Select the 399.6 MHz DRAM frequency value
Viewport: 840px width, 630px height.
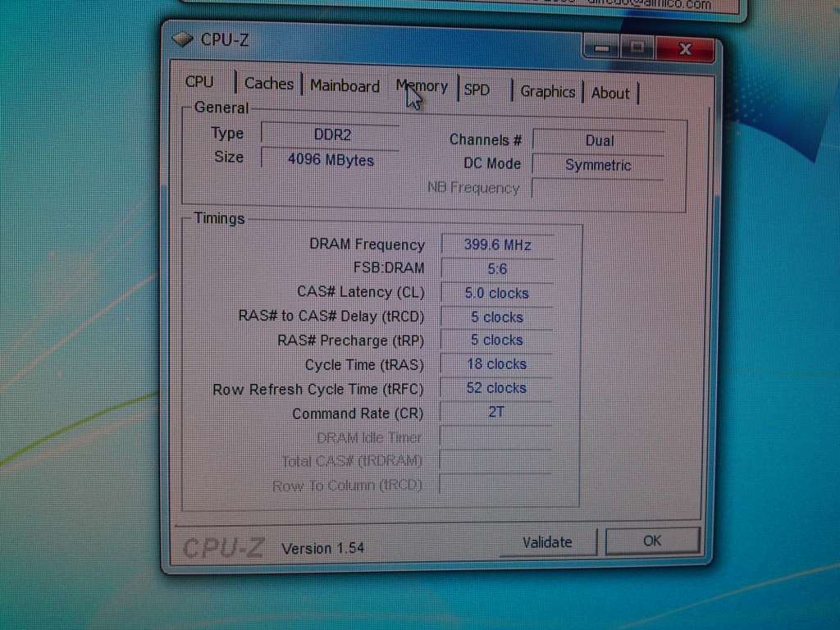tap(497, 244)
